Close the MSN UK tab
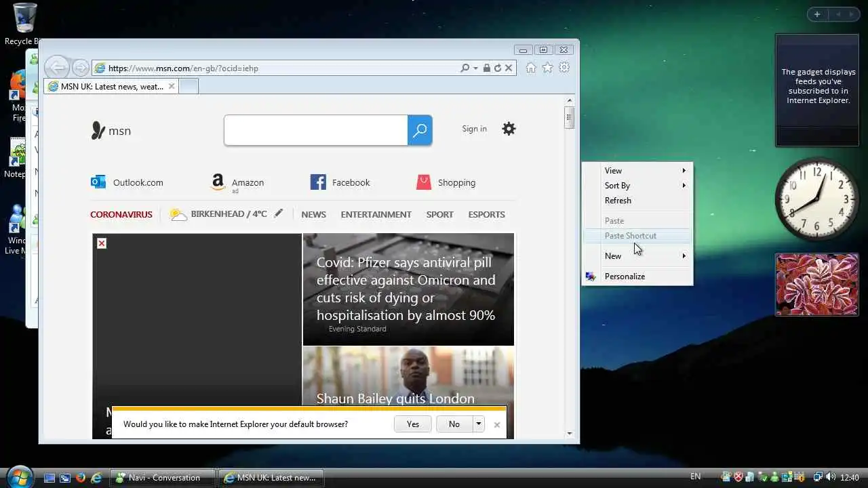868x488 pixels. pyautogui.click(x=172, y=86)
